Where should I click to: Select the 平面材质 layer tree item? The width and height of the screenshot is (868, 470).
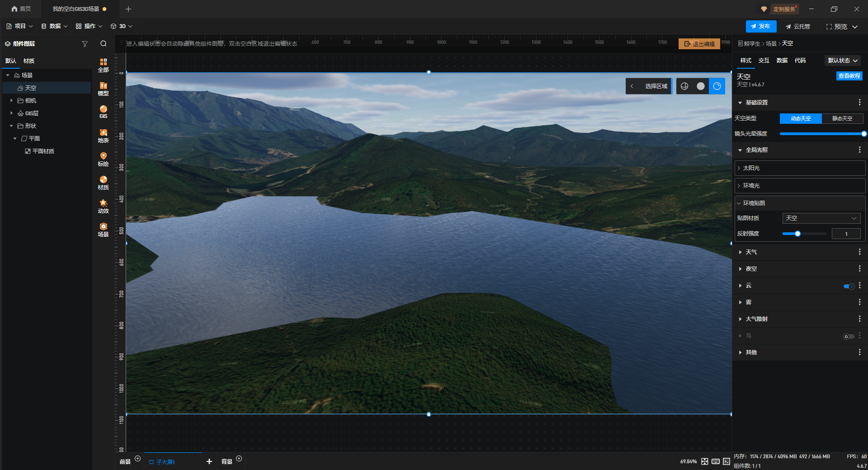[x=43, y=151]
